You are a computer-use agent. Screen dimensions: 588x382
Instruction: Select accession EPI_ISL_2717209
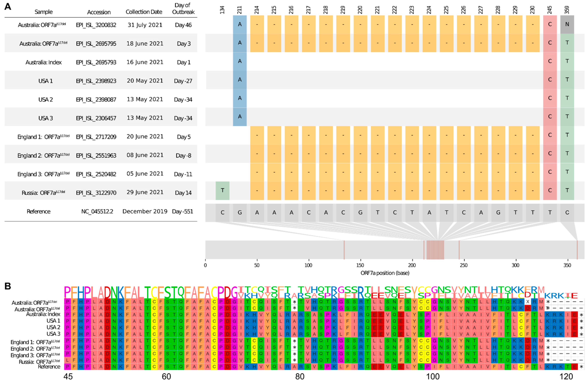pos(96,137)
